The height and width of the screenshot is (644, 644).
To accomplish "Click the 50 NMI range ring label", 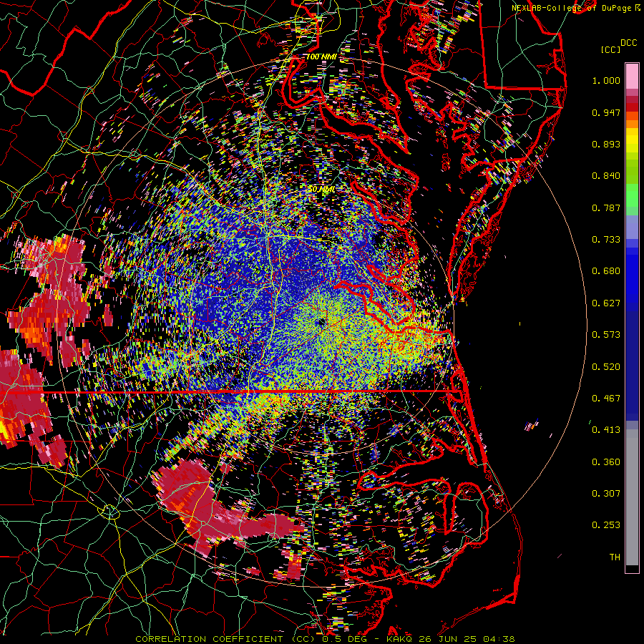I will (321, 190).
